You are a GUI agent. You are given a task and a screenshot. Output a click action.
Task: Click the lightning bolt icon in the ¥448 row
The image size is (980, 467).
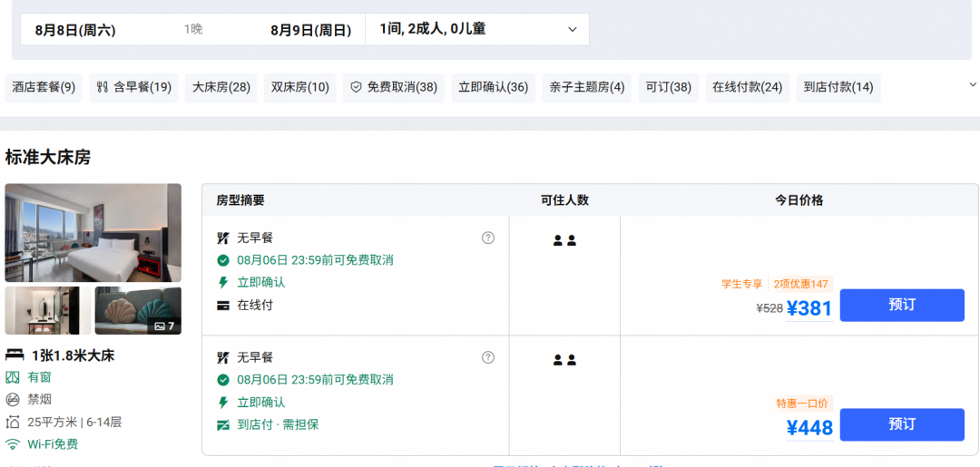point(222,402)
